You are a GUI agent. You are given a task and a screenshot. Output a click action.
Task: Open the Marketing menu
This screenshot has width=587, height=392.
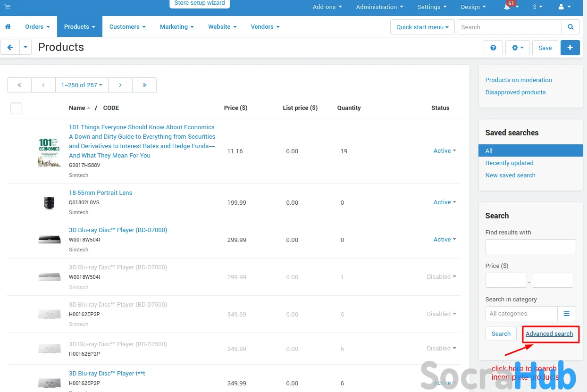coord(176,27)
